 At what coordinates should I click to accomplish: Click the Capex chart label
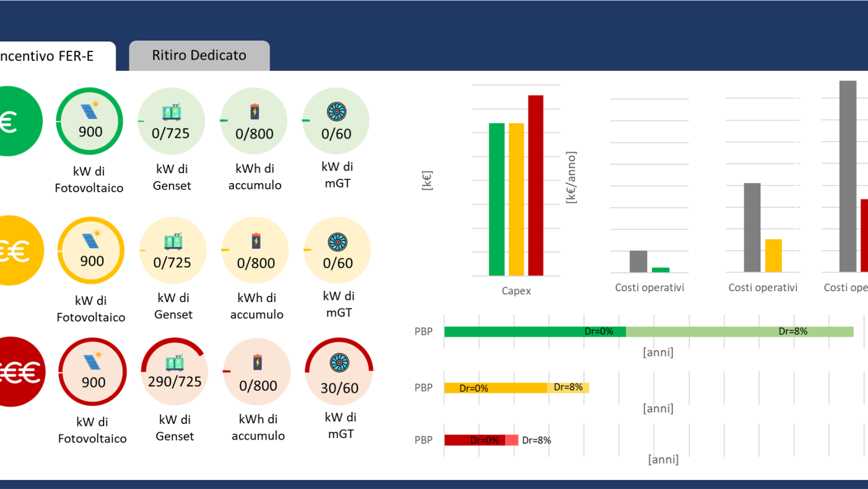click(x=516, y=291)
